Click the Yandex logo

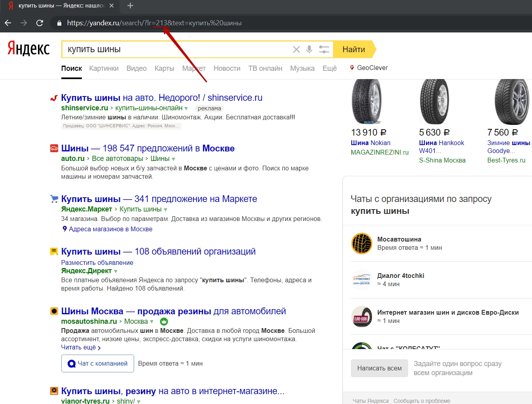pyautogui.click(x=28, y=48)
